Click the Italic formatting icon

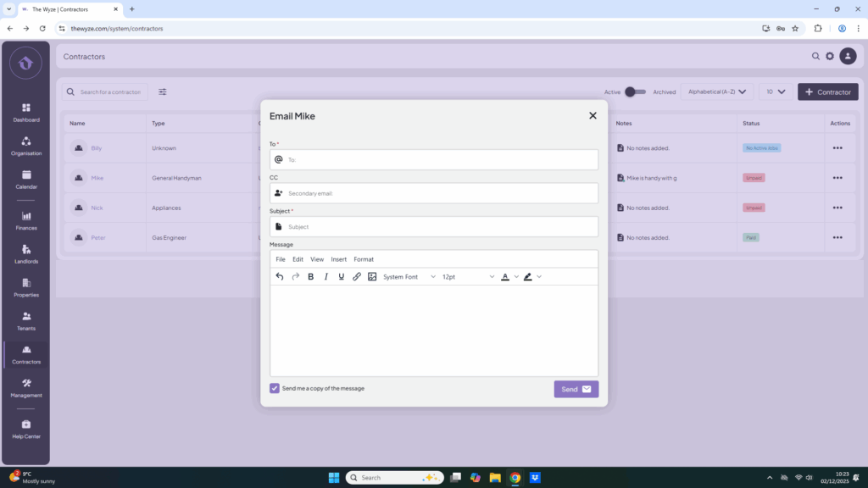[326, 277]
